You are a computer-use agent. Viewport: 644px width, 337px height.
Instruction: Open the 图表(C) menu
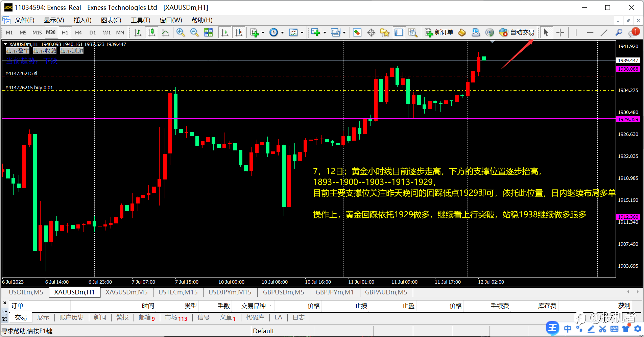(x=111, y=20)
